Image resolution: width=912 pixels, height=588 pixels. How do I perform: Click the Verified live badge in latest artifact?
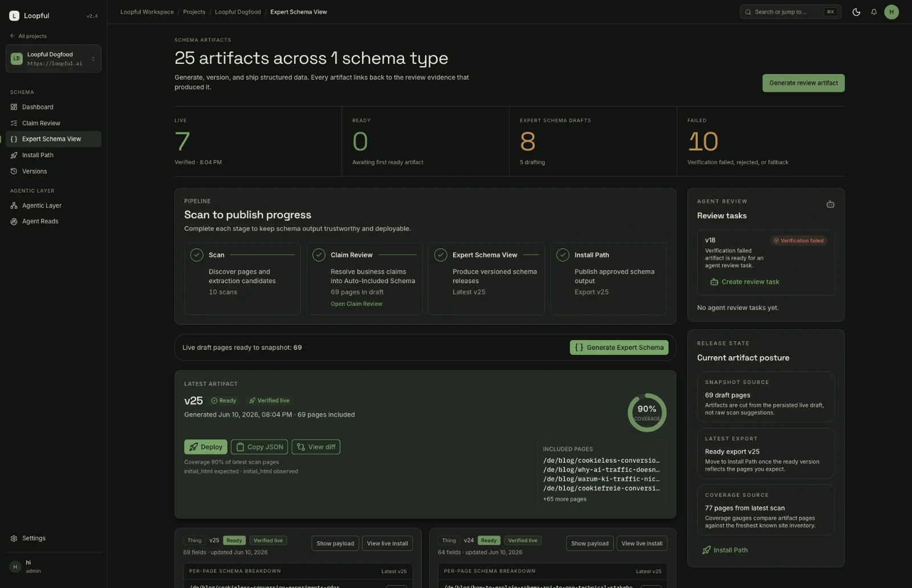tap(269, 401)
